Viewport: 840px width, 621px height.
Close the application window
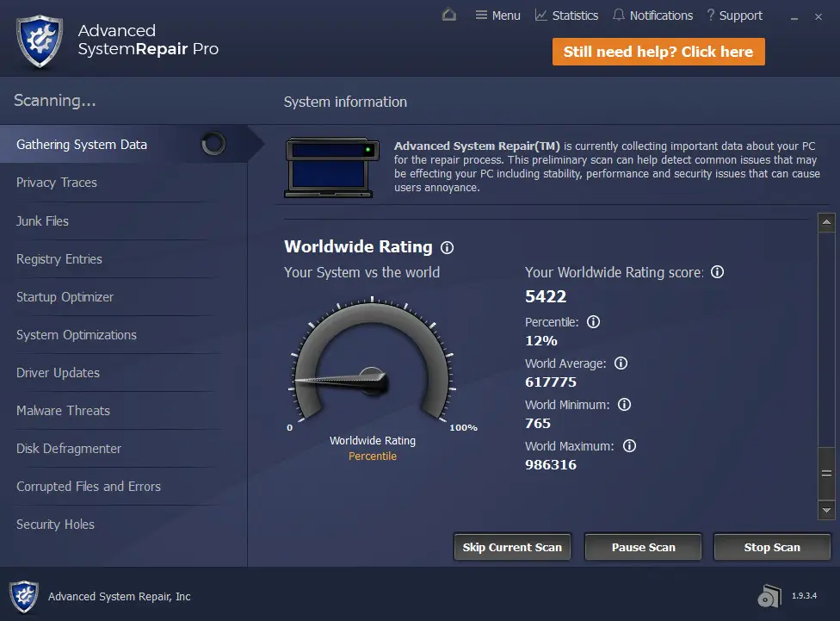(818, 16)
